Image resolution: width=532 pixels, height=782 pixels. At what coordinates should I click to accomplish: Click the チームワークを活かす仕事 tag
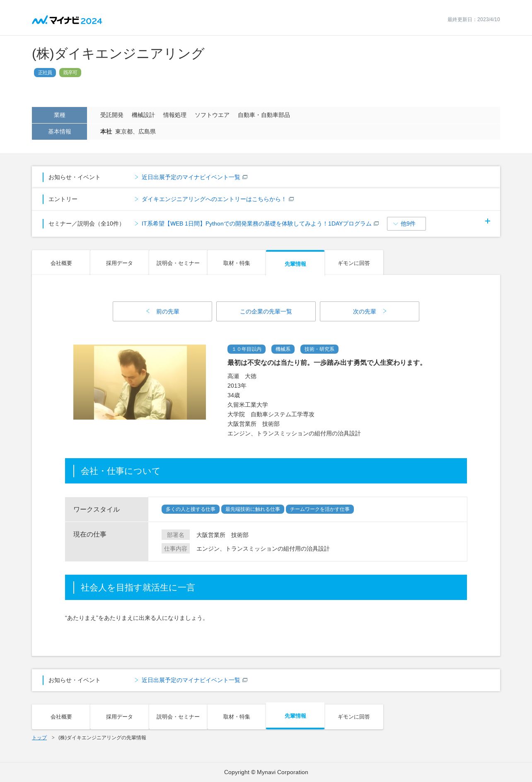coord(320,509)
